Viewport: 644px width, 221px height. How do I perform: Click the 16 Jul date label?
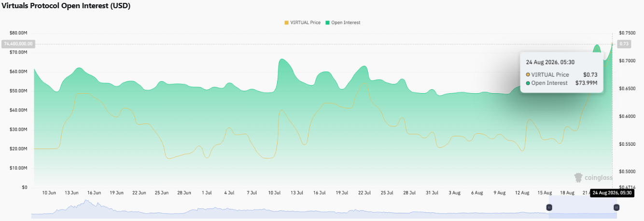pos(319,193)
